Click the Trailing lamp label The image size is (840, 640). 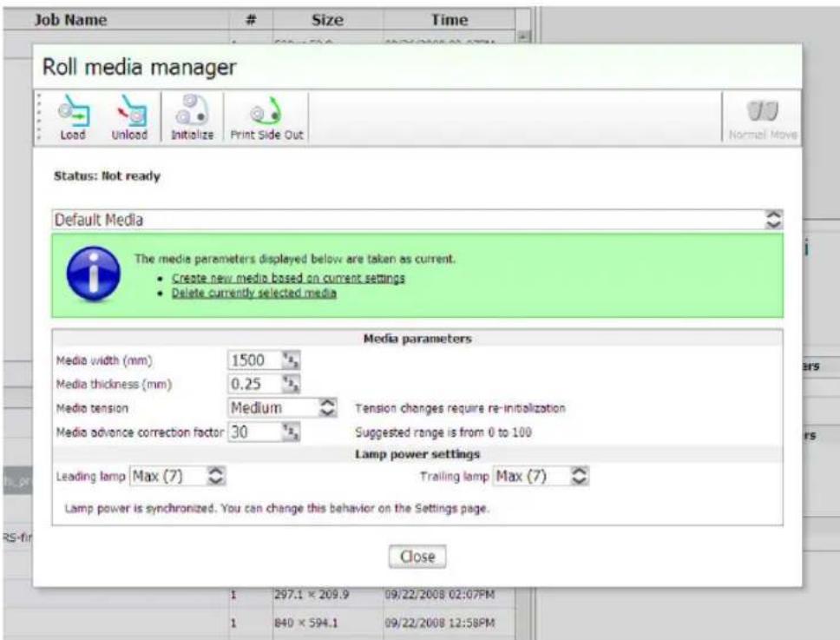(455, 476)
